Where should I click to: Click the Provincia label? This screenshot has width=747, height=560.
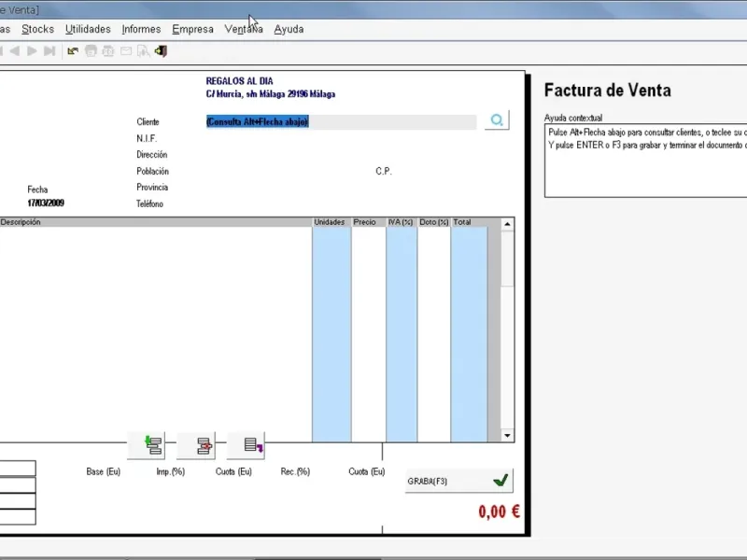pyautogui.click(x=152, y=188)
